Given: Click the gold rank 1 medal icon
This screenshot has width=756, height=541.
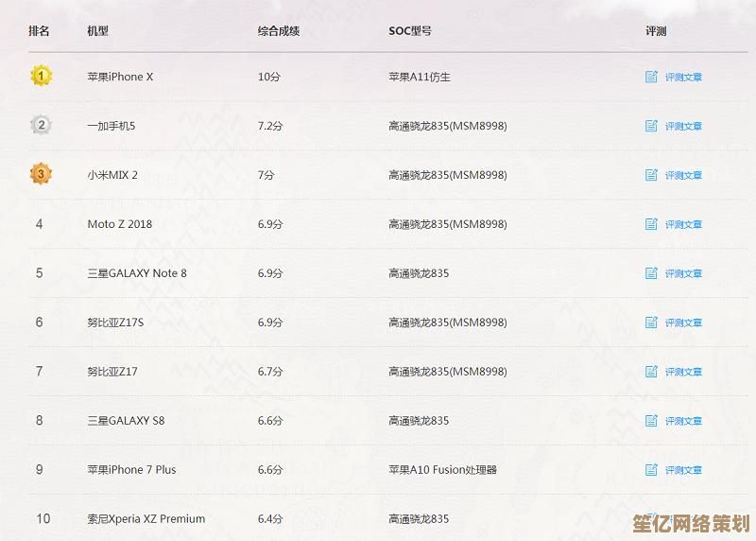Looking at the screenshot, I should (x=41, y=76).
